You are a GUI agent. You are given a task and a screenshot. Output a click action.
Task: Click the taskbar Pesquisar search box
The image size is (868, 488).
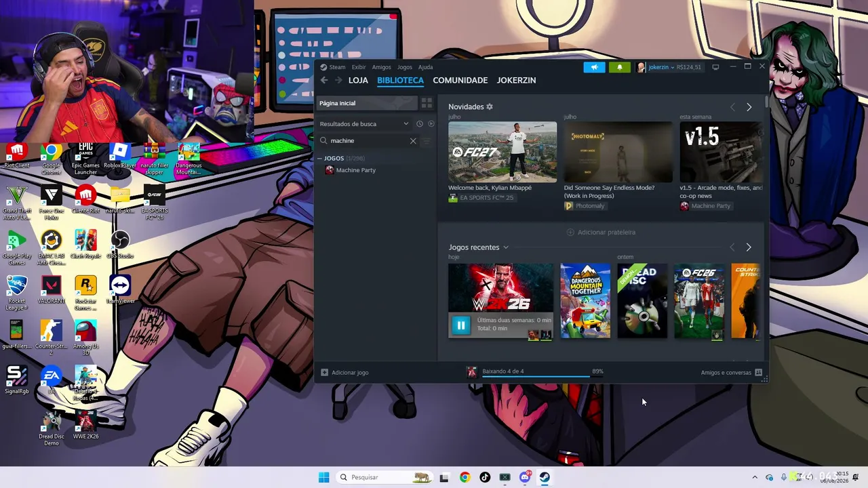click(385, 477)
